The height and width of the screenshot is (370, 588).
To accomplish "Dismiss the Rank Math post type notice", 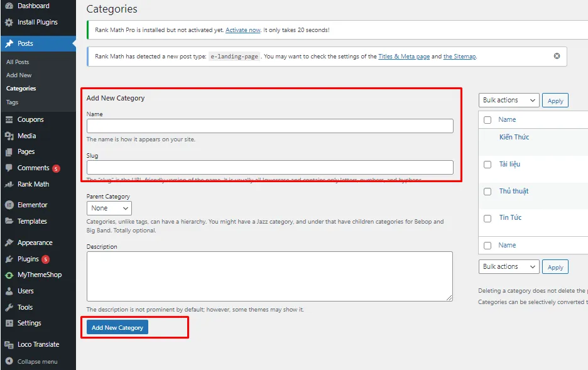I will tap(557, 56).
